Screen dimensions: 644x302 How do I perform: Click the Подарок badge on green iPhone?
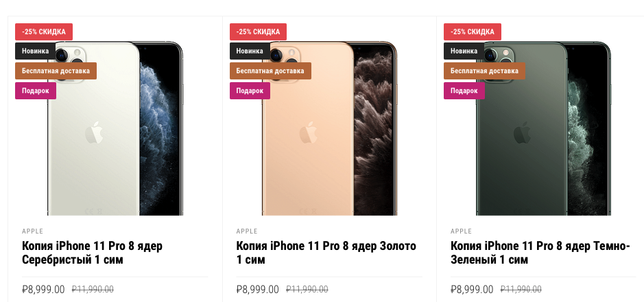(x=464, y=91)
